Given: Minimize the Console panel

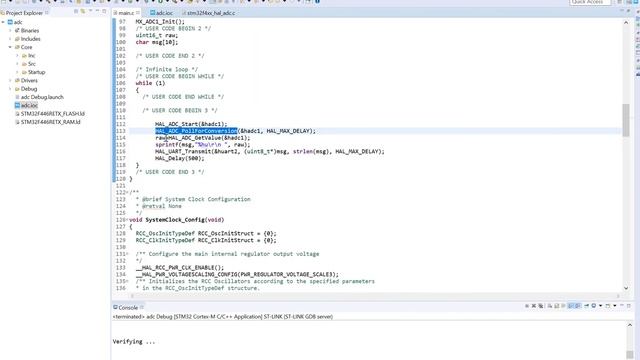Looking at the screenshot, I should pyautogui.click(x=622, y=306).
